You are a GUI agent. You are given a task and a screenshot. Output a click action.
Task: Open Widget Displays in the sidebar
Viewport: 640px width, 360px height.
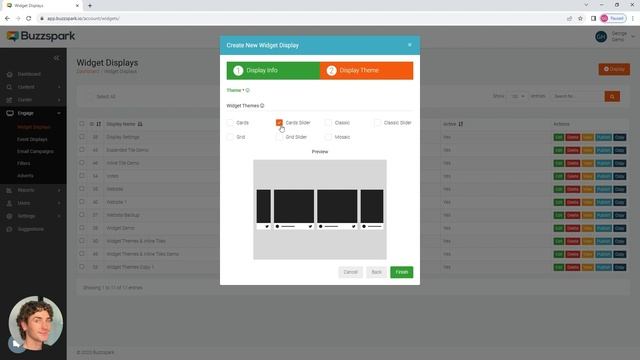(34, 127)
